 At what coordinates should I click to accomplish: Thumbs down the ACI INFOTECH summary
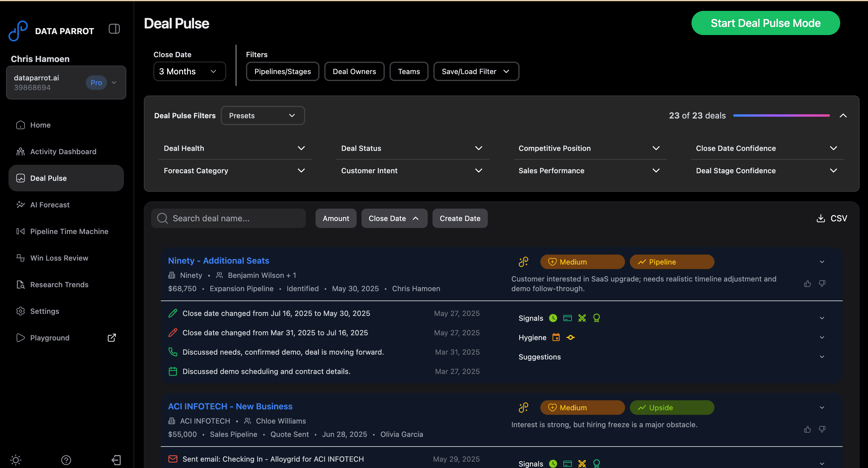(x=822, y=429)
